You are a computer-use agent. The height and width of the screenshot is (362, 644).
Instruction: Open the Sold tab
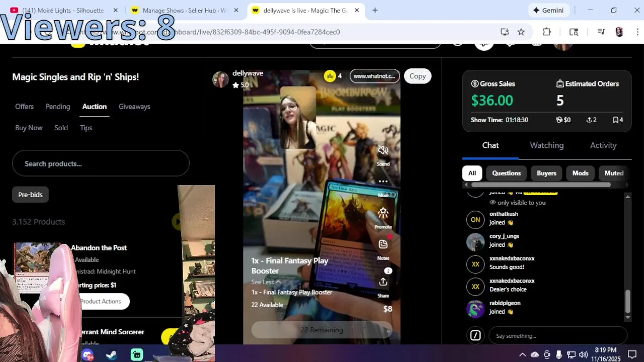point(61,128)
